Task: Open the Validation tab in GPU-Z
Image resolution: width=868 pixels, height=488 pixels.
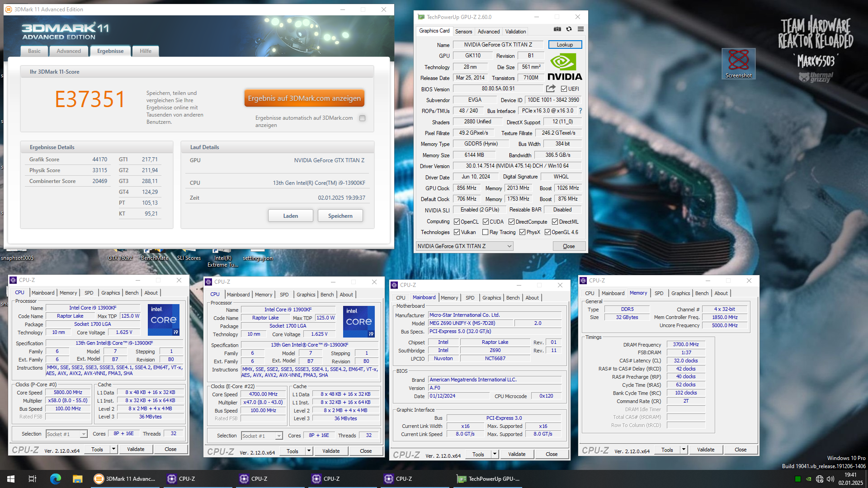Action: tap(515, 32)
